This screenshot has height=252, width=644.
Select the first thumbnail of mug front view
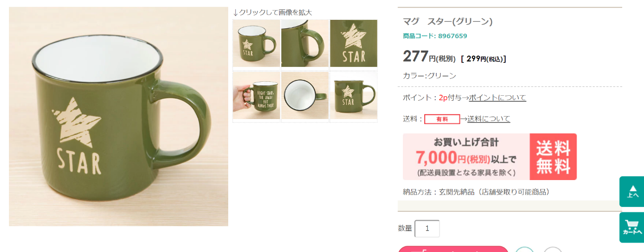pos(257,43)
